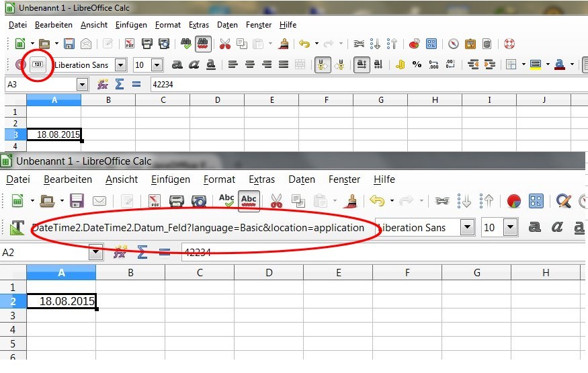Open Daten menu in lower window
The width and height of the screenshot is (588, 373).
point(302,179)
